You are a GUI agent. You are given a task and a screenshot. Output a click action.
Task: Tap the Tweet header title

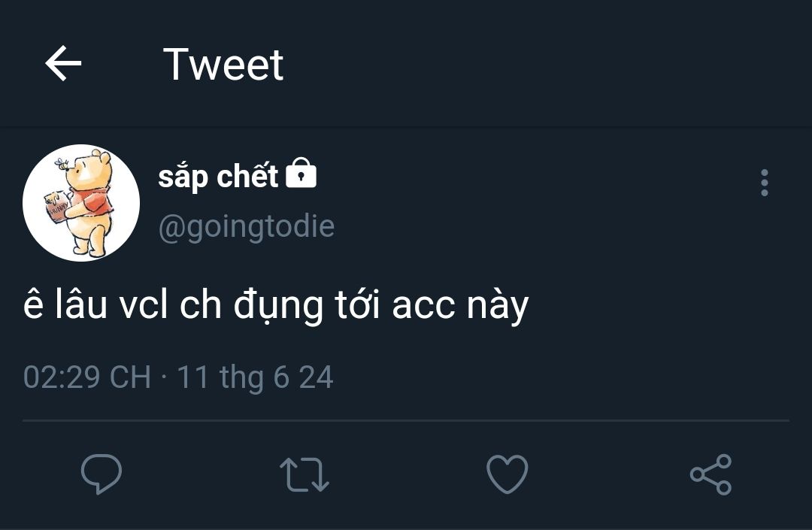pos(223,64)
